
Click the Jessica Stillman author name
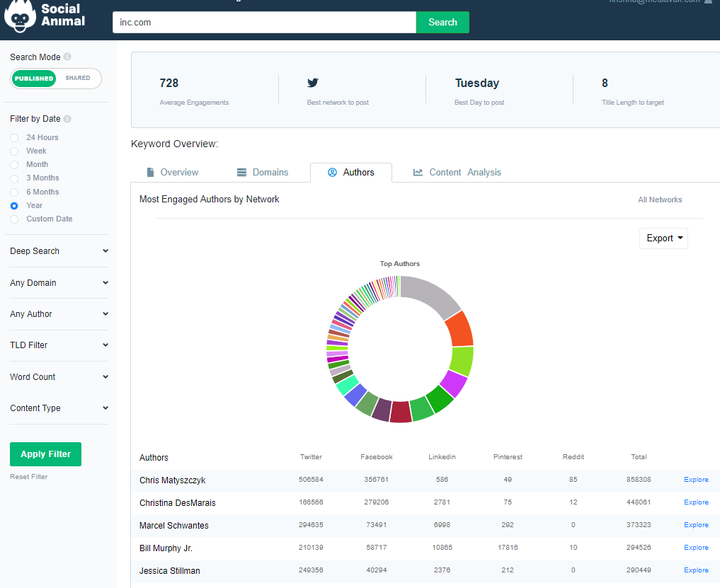pyautogui.click(x=170, y=570)
